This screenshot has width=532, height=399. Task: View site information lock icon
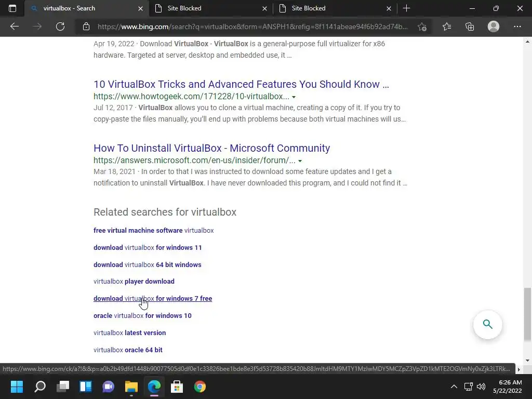tap(86, 26)
